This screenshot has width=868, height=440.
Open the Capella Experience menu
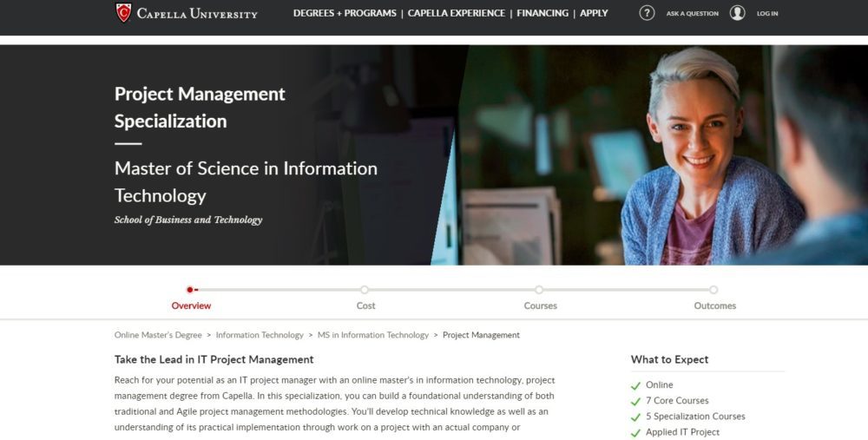tap(457, 13)
